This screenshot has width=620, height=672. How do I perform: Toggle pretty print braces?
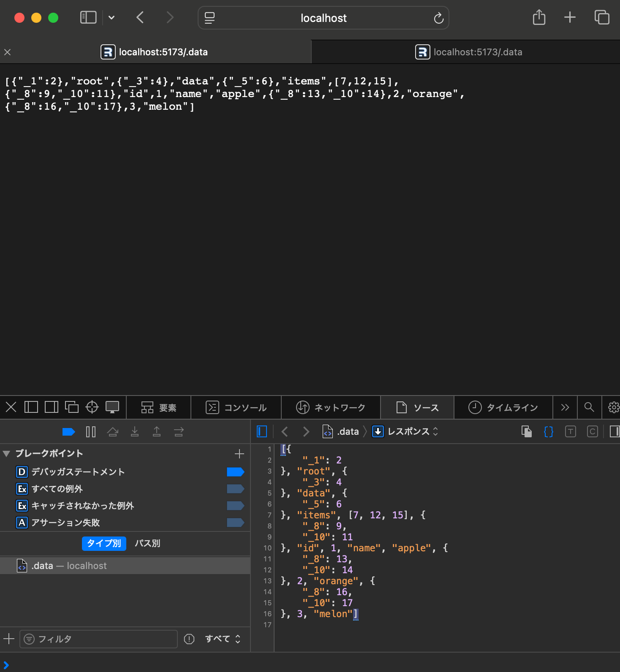(548, 431)
